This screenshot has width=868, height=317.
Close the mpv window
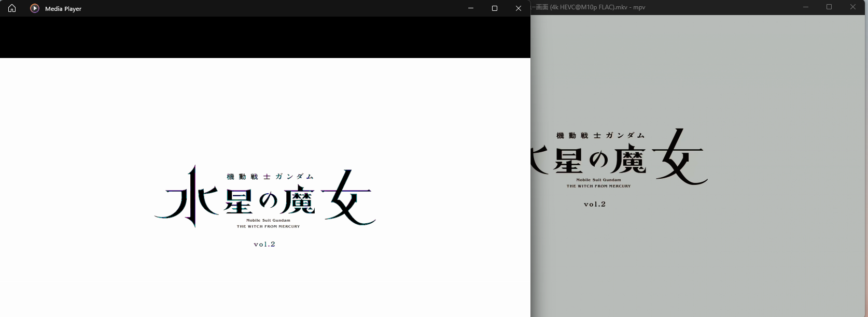point(853,7)
